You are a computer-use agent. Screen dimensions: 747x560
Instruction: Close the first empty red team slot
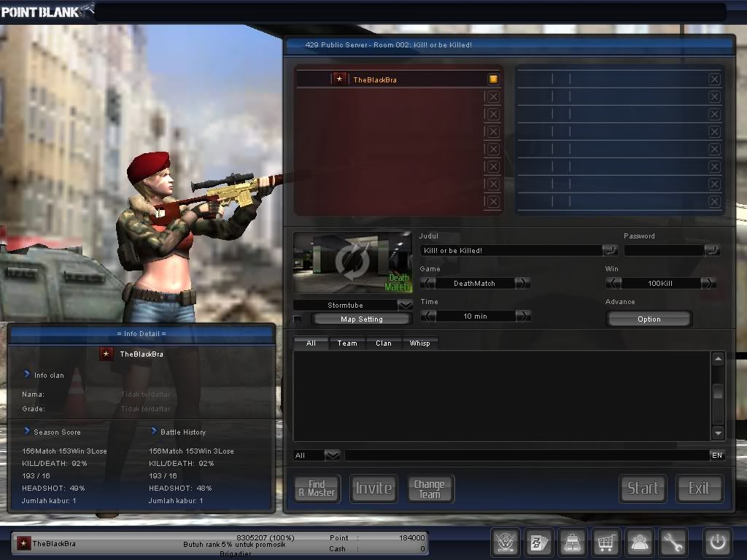click(x=493, y=97)
